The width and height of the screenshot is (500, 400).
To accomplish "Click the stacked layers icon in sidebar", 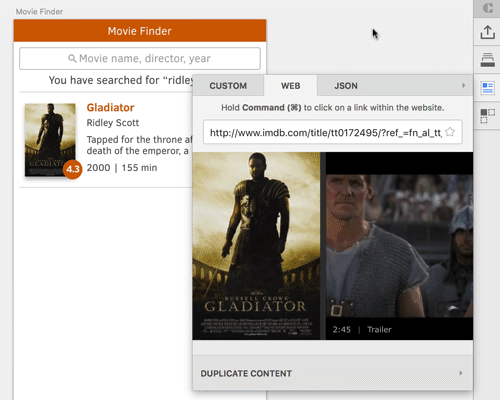I will tap(487, 60).
